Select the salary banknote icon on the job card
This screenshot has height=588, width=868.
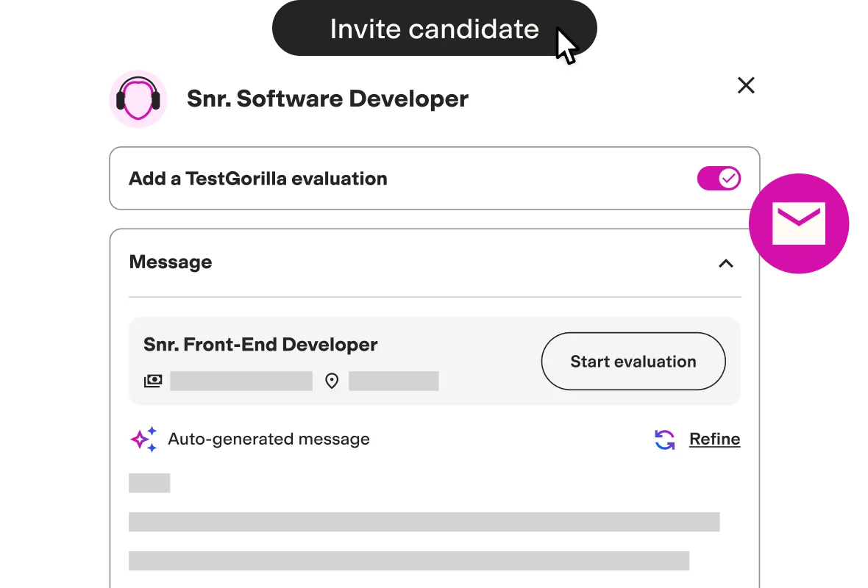click(152, 381)
